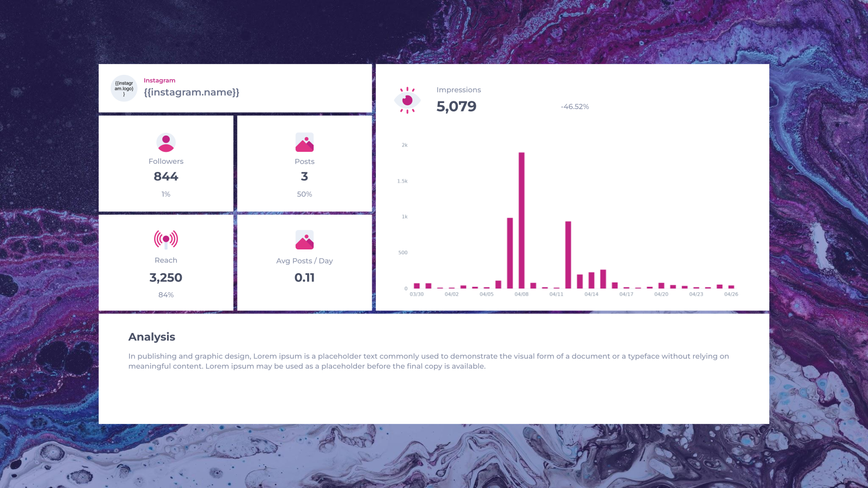Click the 04/20 axis date label
868x488 pixels.
[x=661, y=294]
